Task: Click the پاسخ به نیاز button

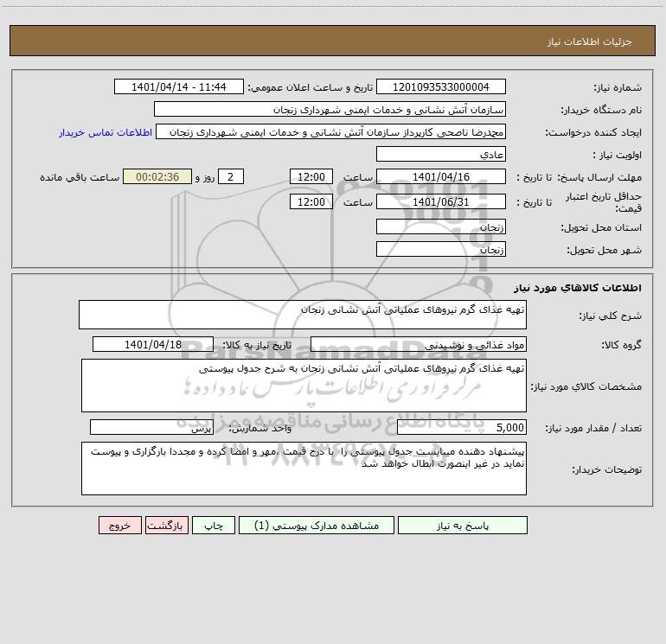Action: [463, 525]
